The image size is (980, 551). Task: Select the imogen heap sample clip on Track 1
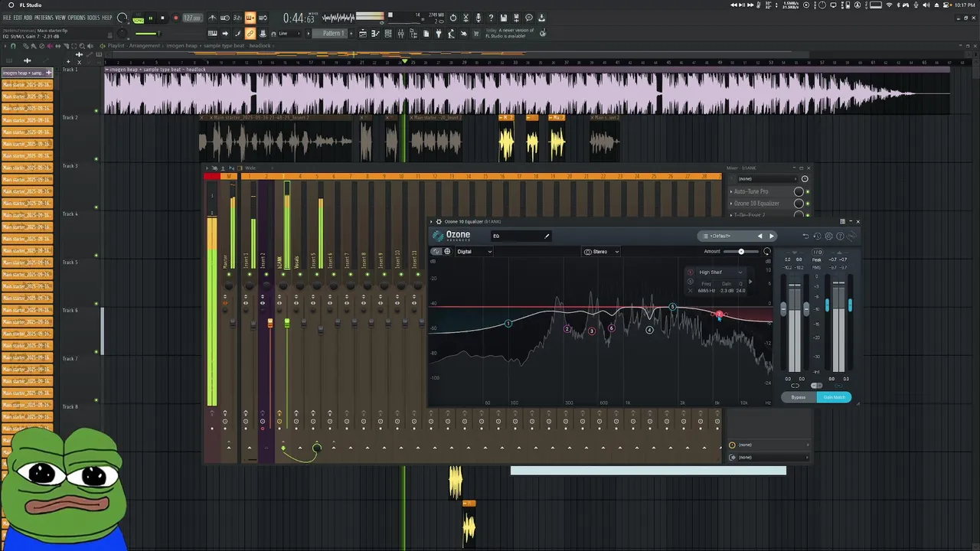coord(527,90)
